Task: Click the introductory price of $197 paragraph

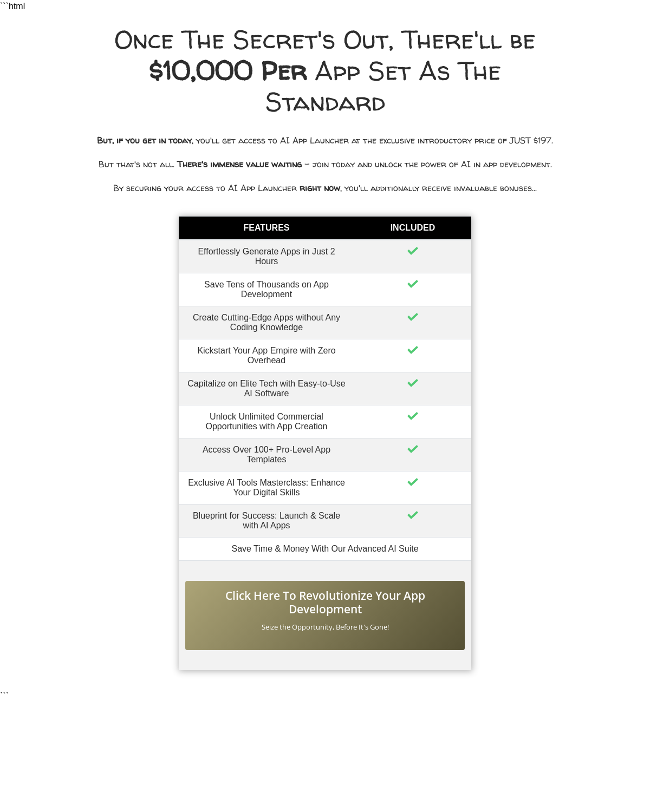Action: tap(325, 141)
